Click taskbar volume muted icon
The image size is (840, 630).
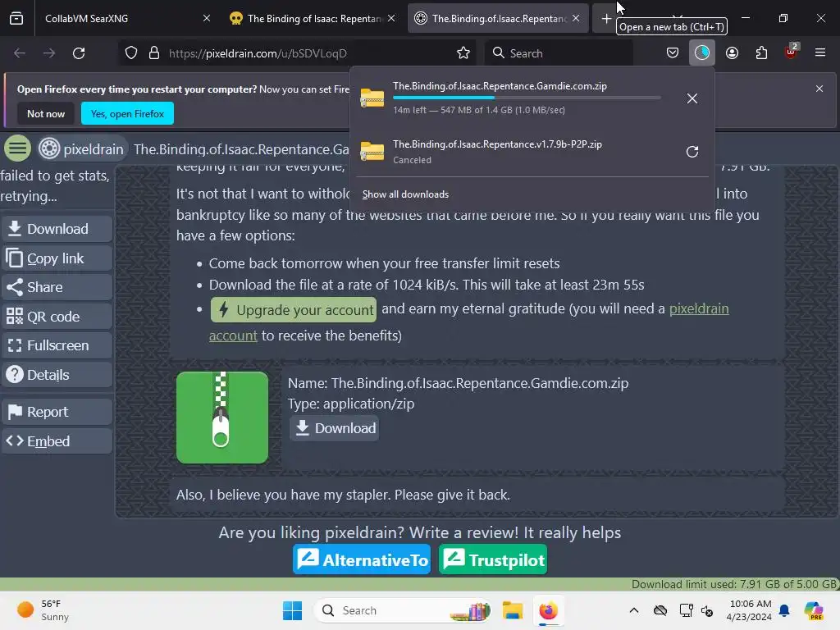[x=707, y=610]
